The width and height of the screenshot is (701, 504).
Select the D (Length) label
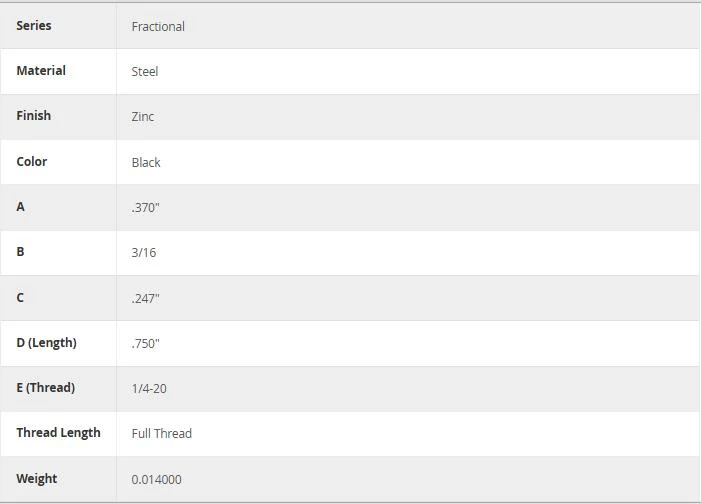(x=46, y=343)
